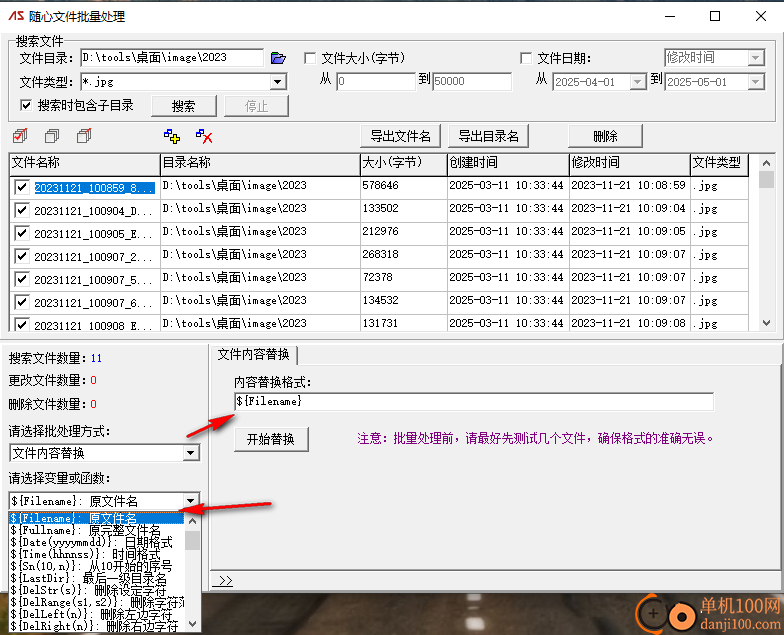784x635 pixels.
Task: Uncheck file 20231121_100904_D
Action: click(22, 210)
